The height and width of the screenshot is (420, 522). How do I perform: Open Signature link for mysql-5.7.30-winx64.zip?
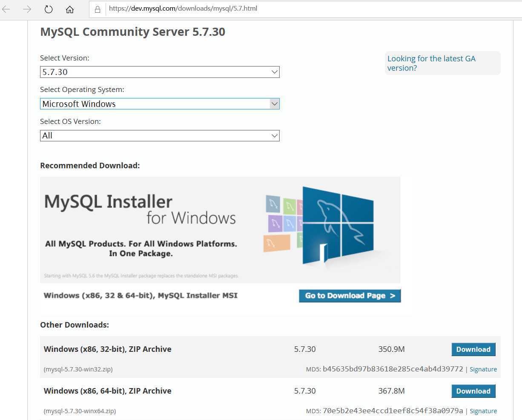coord(483,411)
